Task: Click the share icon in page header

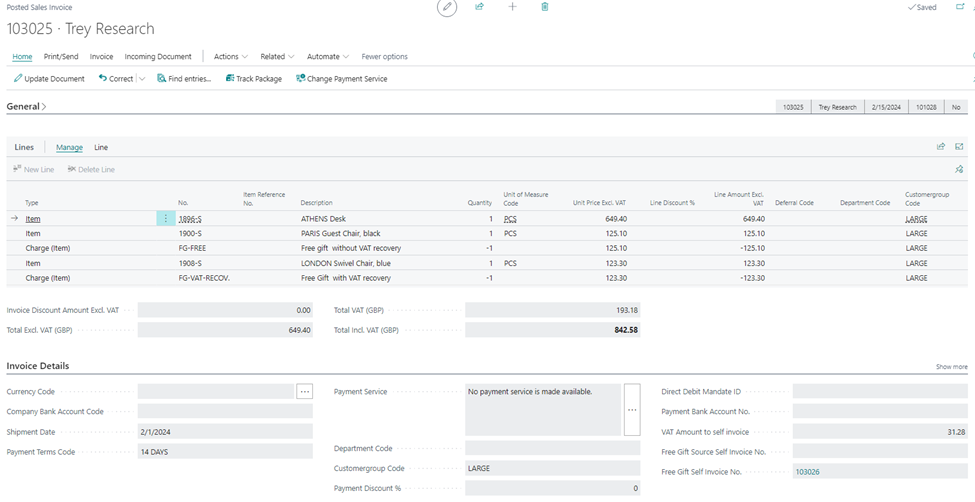Action: point(479,7)
